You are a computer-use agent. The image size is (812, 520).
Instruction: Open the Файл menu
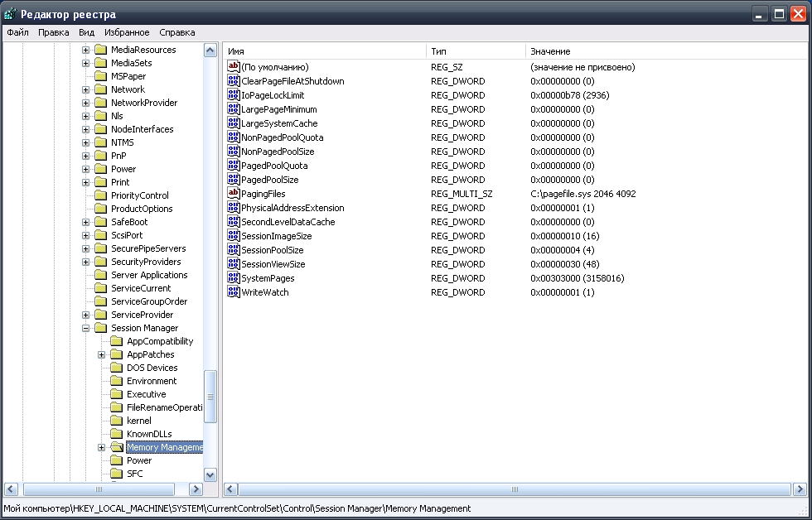pyautogui.click(x=17, y=32)
